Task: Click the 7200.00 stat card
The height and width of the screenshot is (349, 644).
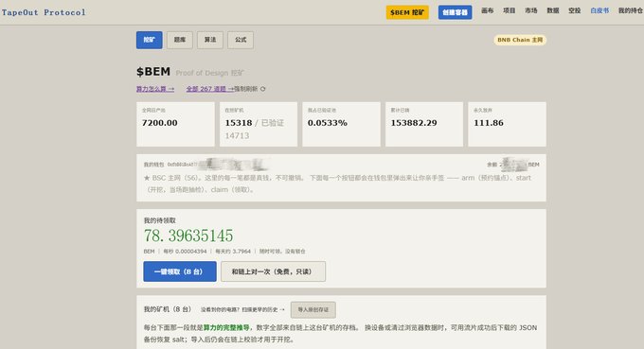Action: click(x=175, y=124)
